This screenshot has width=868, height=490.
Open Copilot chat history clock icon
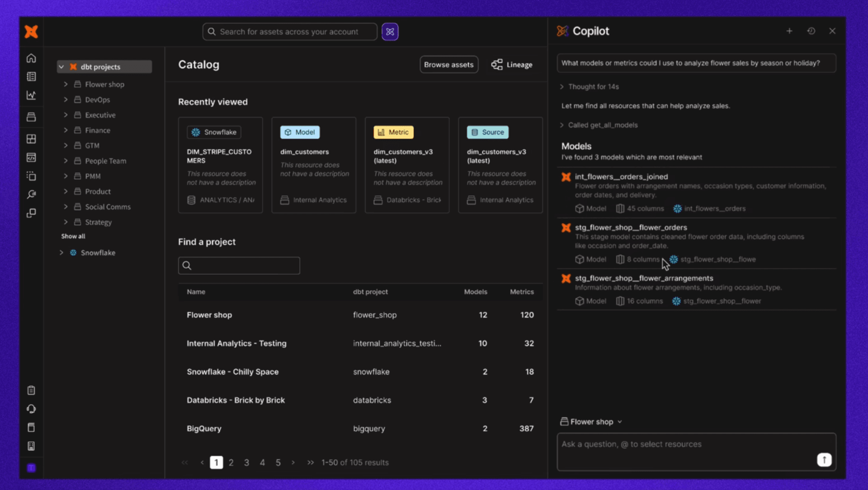coord(811,31)
